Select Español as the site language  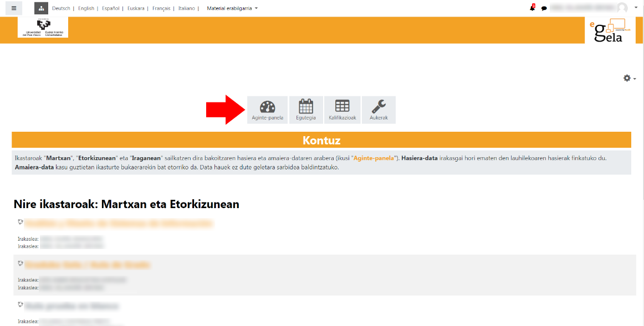111,8
